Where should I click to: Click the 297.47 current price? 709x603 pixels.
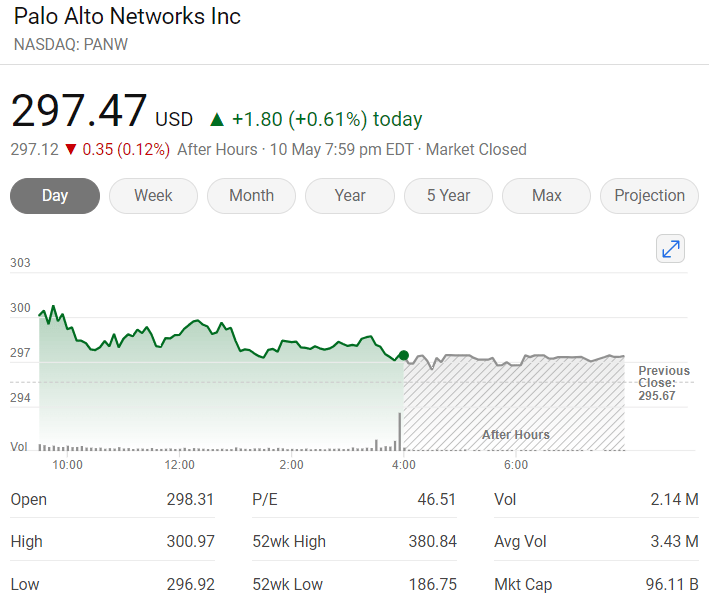[79, 111]
